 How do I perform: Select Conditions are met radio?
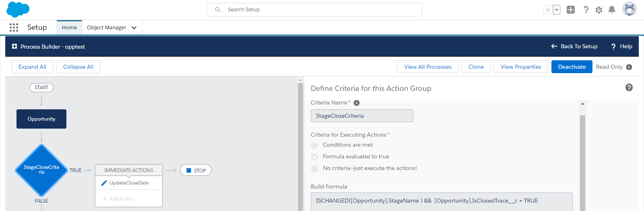(314, 145)
